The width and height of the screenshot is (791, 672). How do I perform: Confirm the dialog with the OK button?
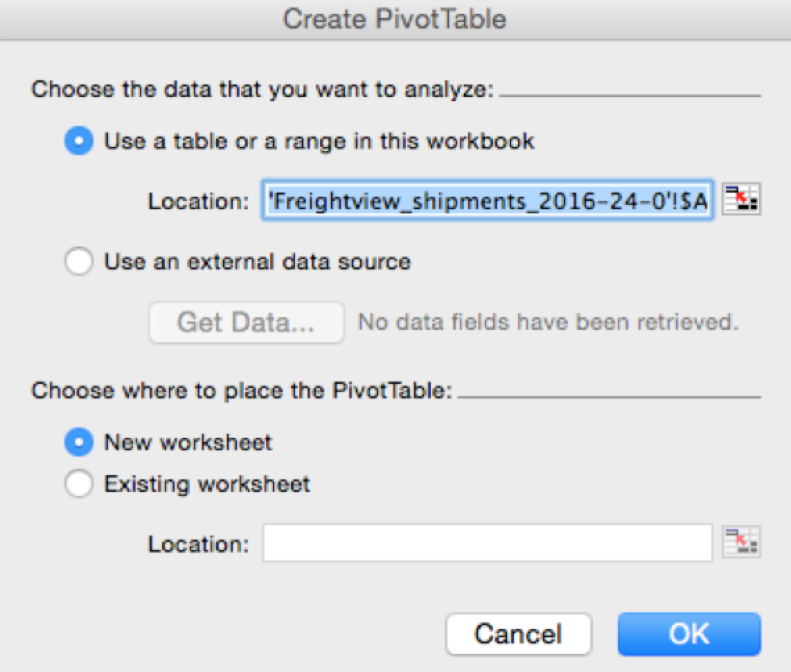[689, 634]
